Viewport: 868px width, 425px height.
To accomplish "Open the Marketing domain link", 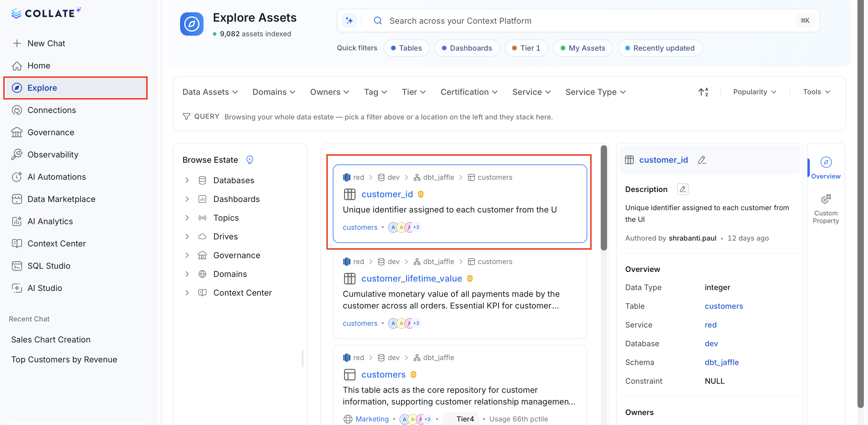I will pos(372,419).
